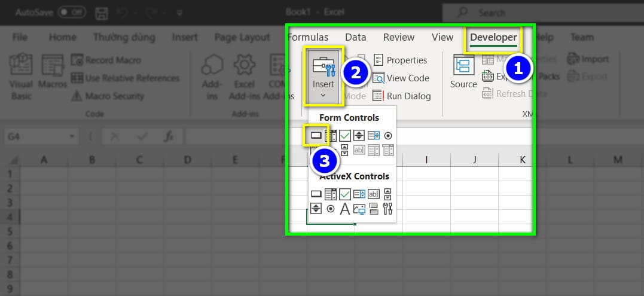
Task: Open Customize Quick Access Toolbar dropdown
Action: pos(179,13)
